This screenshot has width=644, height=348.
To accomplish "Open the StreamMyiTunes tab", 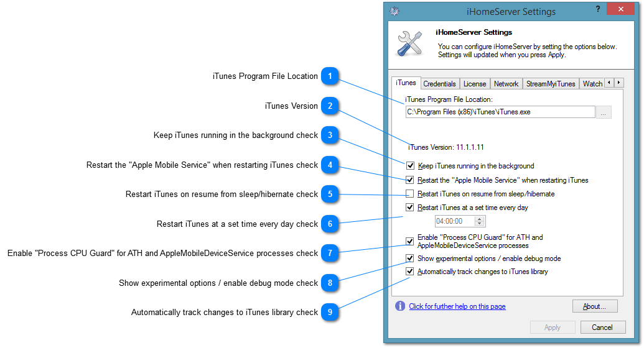I will pos(550,84).
